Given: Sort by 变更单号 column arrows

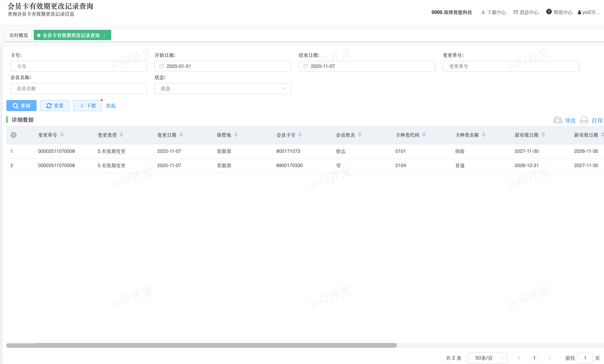Looking at the screenshot, I should [x=62, y=135].
